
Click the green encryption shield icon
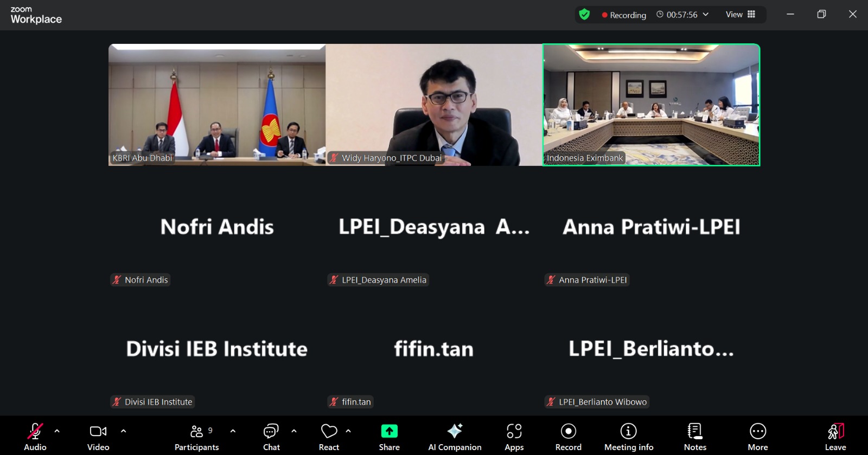click(x=584, y=15)
